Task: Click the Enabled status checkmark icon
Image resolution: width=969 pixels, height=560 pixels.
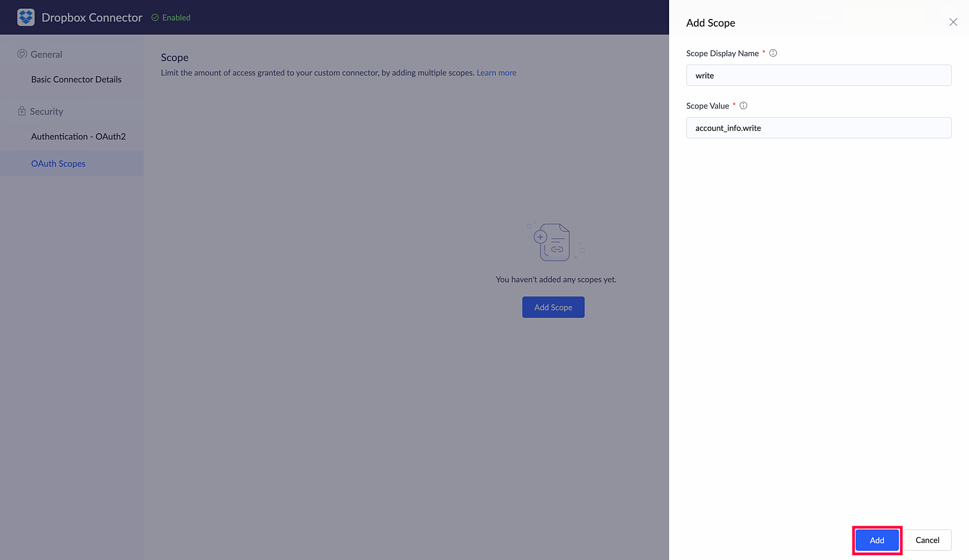Action: [155, 17]
